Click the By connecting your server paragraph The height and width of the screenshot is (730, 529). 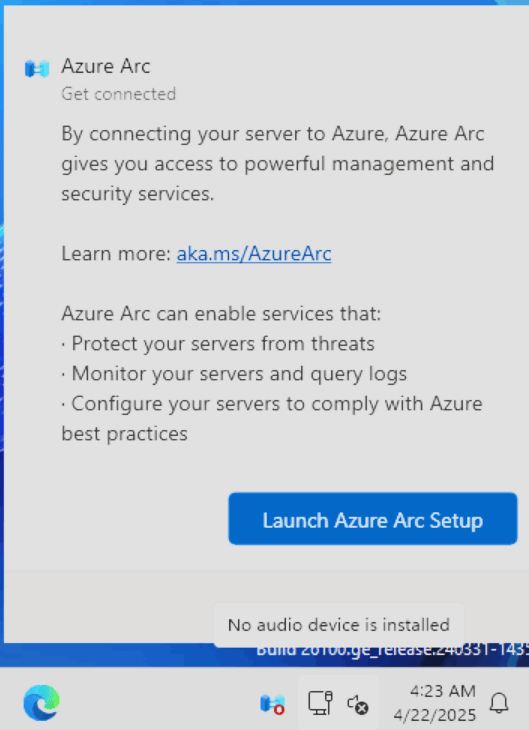pyautogui.click(x=278, y=163)
